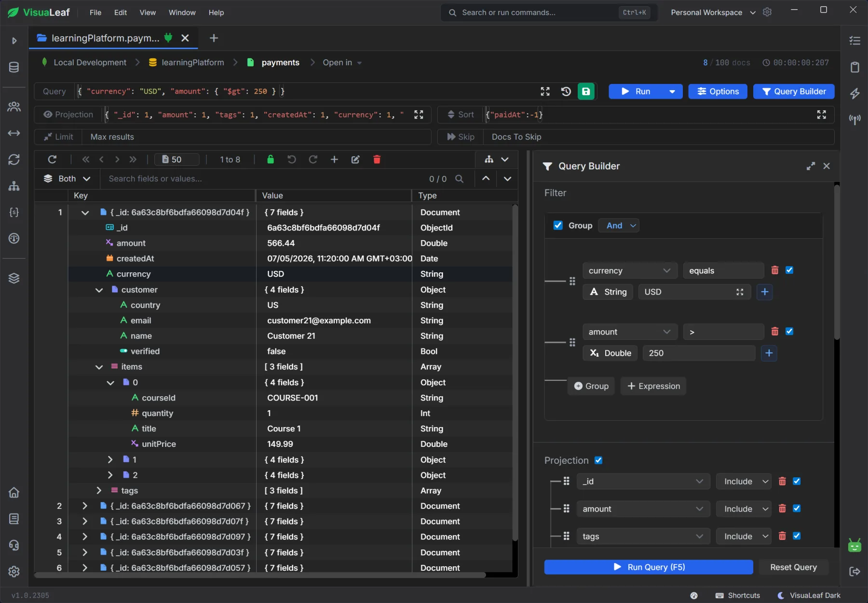Add a filter Expression

(x=653, y=386)
